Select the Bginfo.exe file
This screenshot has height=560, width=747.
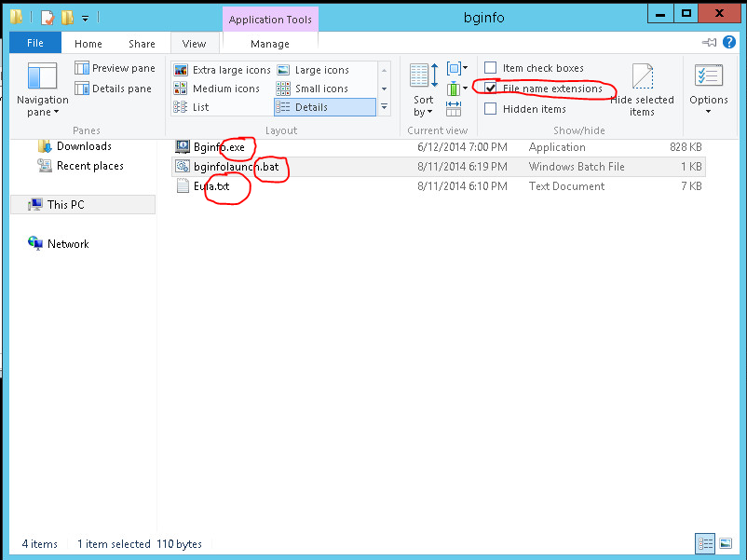(438, 147)
